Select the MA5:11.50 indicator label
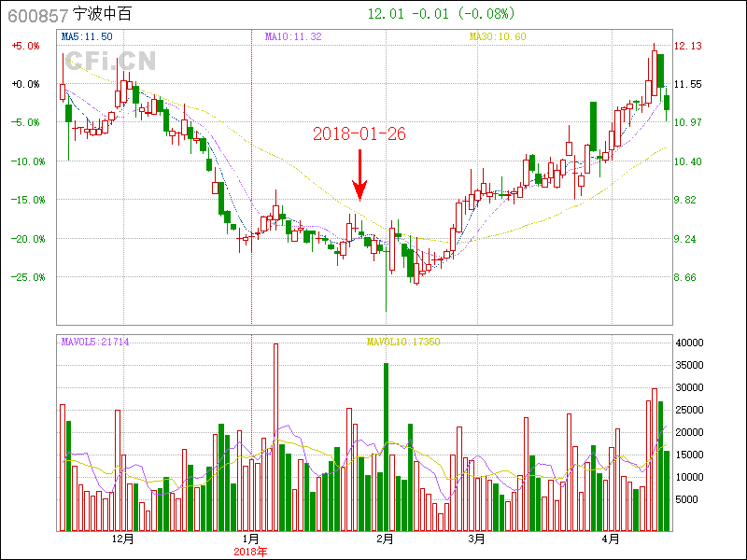Viewport: 747px width, 560px height. 87,36
